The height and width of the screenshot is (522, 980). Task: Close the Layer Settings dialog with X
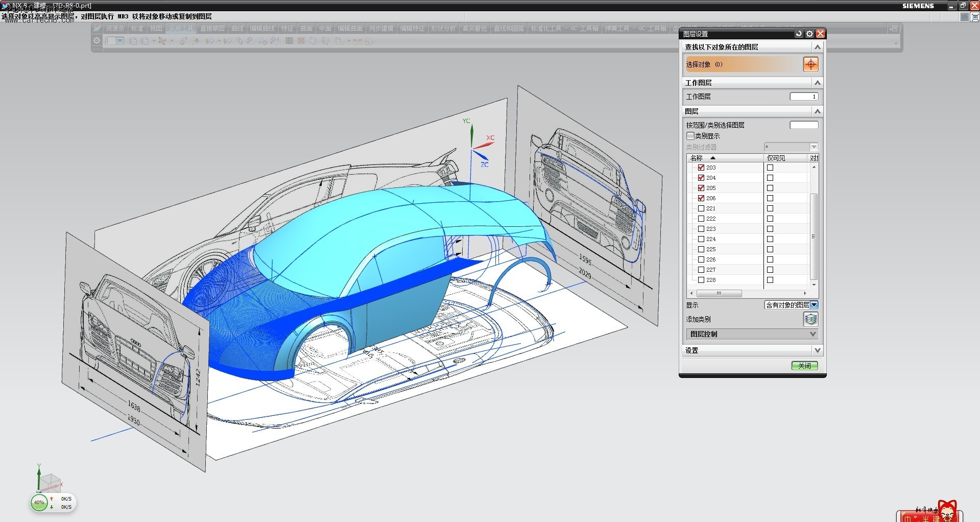(x=820, y=34)
